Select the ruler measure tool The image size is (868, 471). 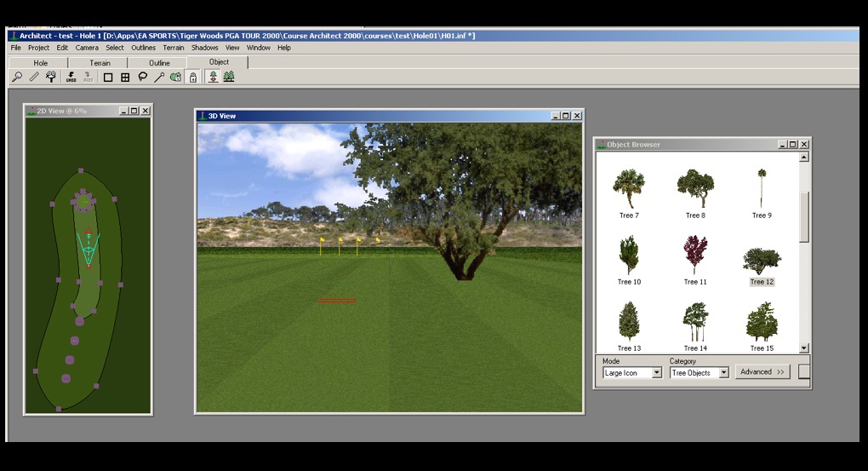(x=34, y=77)
